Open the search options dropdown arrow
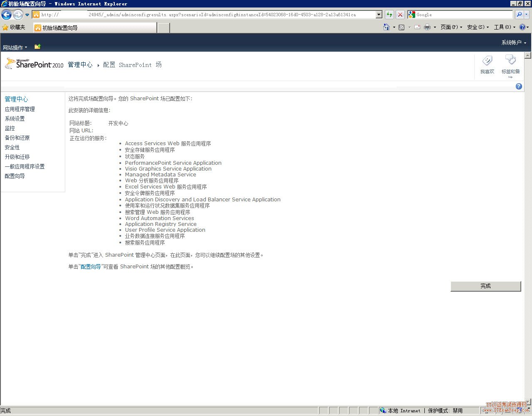 click(x=527, y=15)
